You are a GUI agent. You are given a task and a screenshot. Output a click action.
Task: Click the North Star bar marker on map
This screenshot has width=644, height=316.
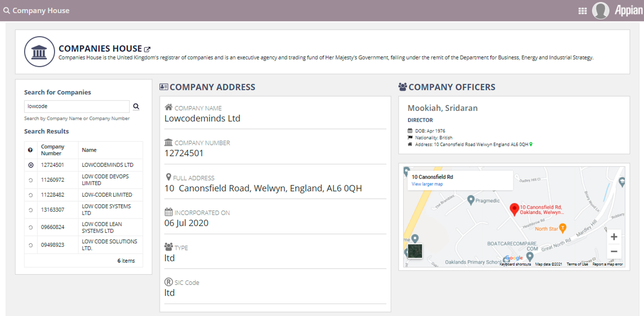pos(562,228)
